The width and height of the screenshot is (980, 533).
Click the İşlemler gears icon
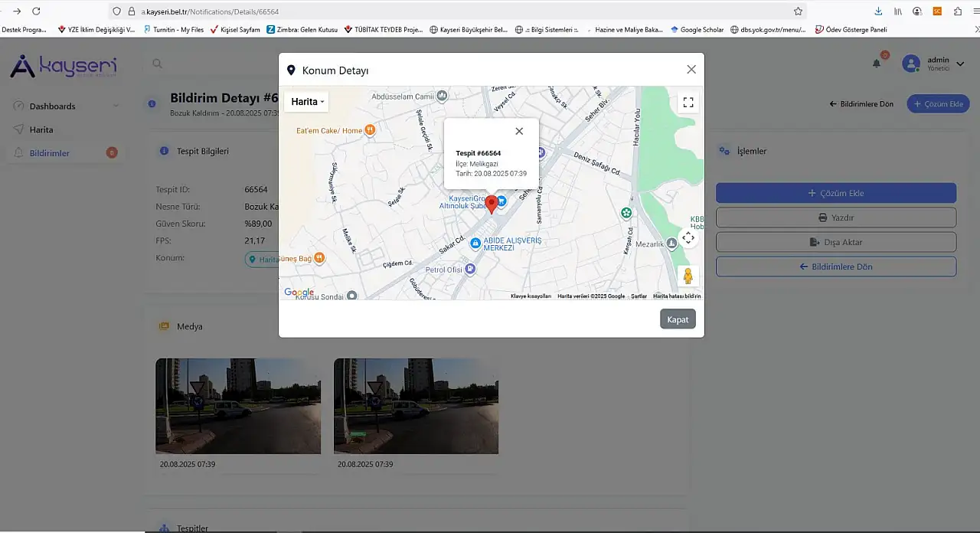(724, 152)
